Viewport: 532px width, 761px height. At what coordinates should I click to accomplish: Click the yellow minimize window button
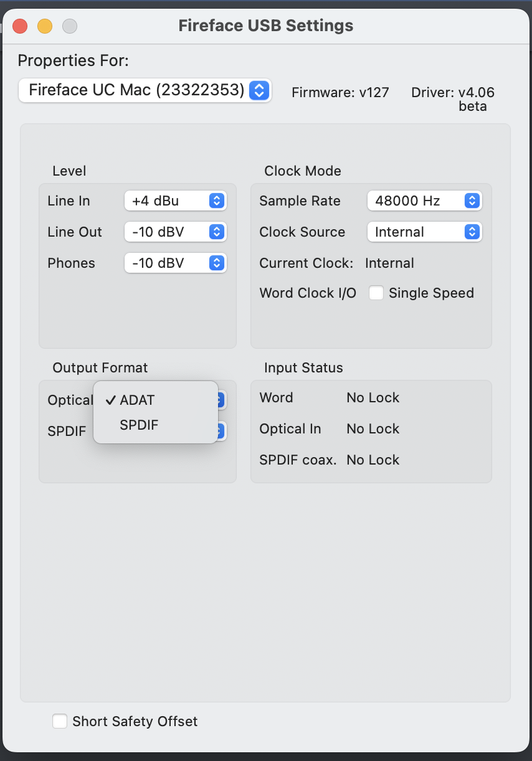(45, 26)
